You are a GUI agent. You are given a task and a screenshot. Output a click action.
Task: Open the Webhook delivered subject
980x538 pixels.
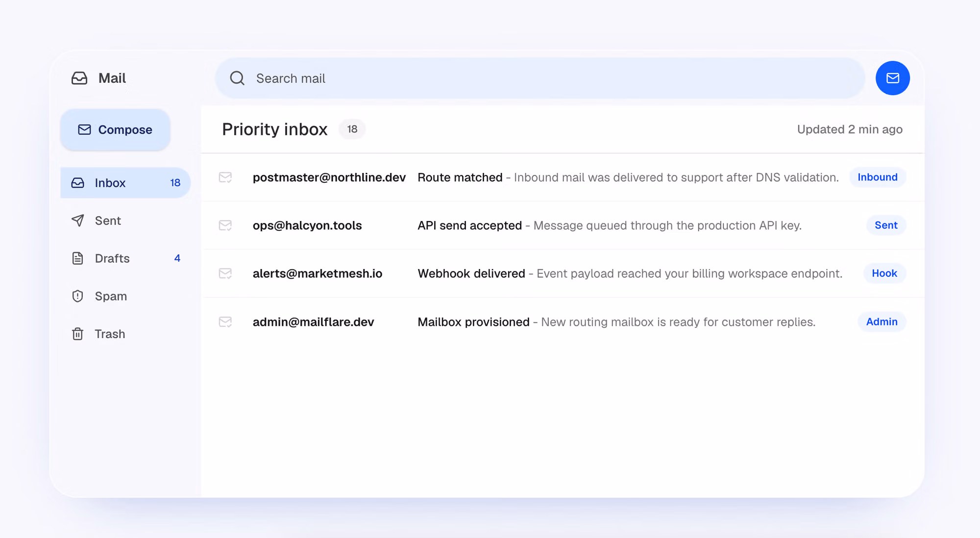click(x=471, y=273)
